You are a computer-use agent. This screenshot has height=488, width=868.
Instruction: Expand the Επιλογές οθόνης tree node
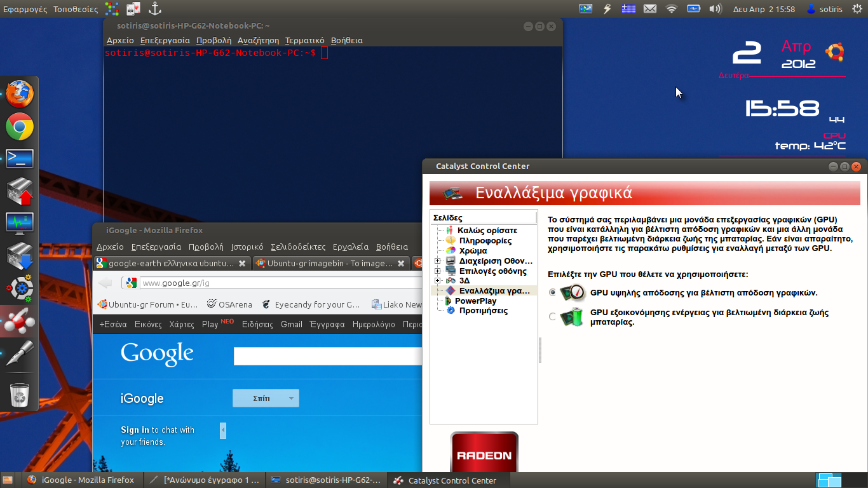click(438, 271)
